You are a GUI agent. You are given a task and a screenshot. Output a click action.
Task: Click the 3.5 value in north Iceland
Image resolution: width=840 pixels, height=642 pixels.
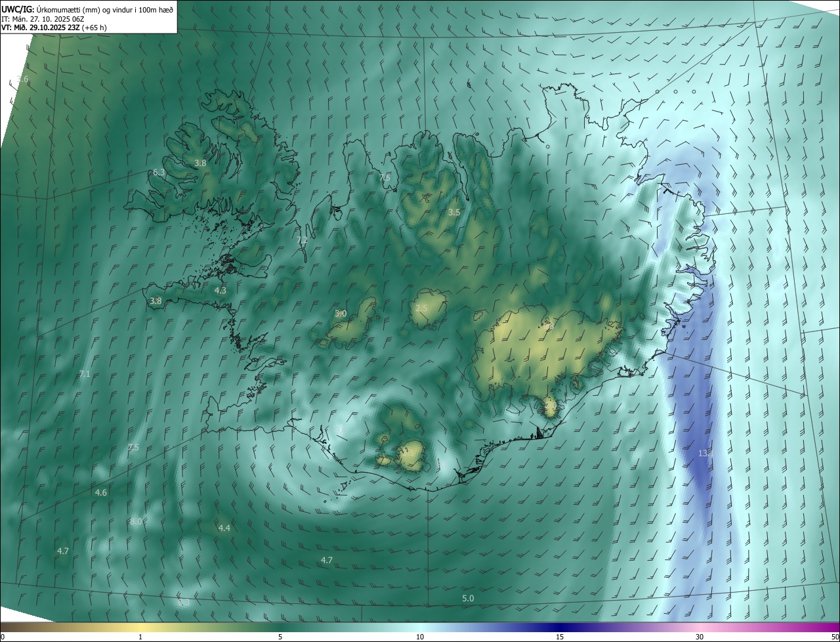[454, 213]
